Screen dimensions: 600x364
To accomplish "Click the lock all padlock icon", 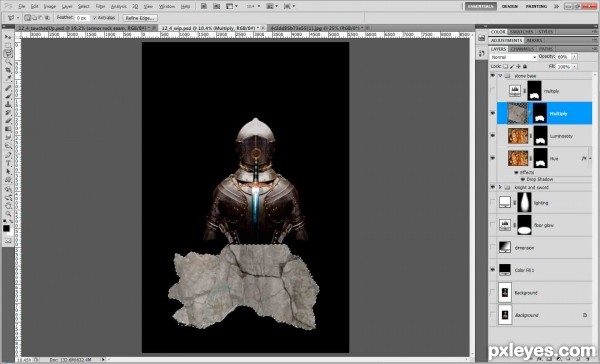I will 525,67.
